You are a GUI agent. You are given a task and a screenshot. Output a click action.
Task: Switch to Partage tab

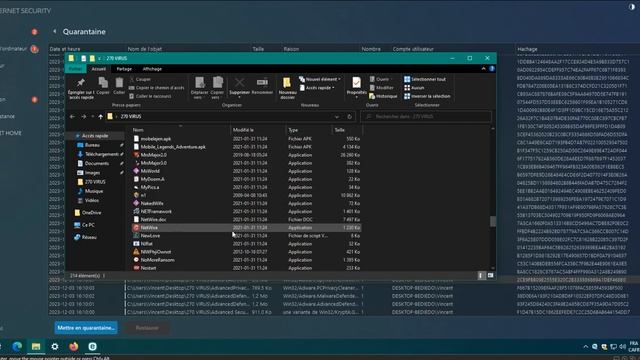pos(124,69)
